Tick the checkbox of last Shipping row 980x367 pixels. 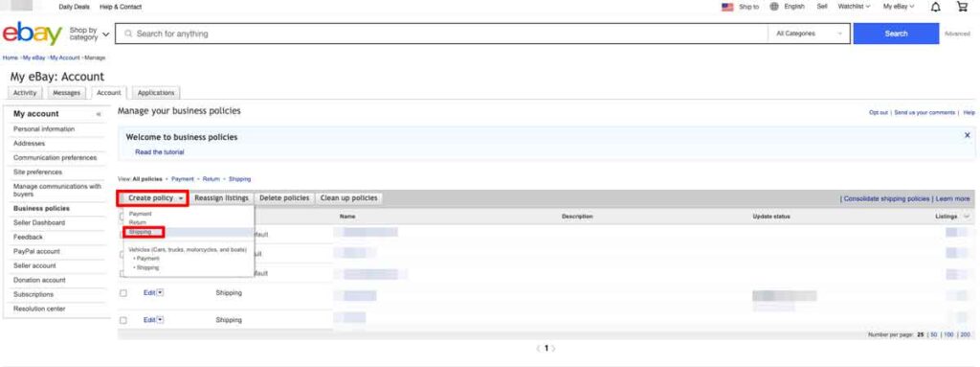(123, 320)
